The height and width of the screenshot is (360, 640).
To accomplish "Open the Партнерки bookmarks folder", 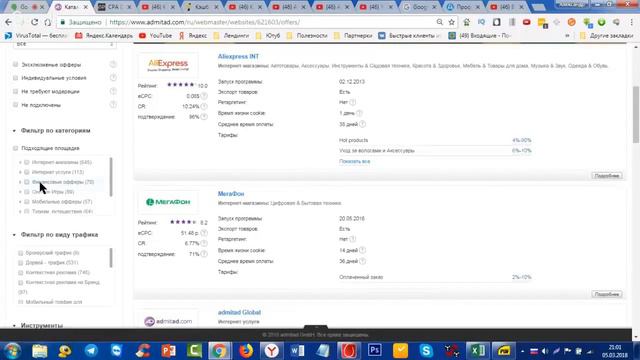I will tap(353, 36).
